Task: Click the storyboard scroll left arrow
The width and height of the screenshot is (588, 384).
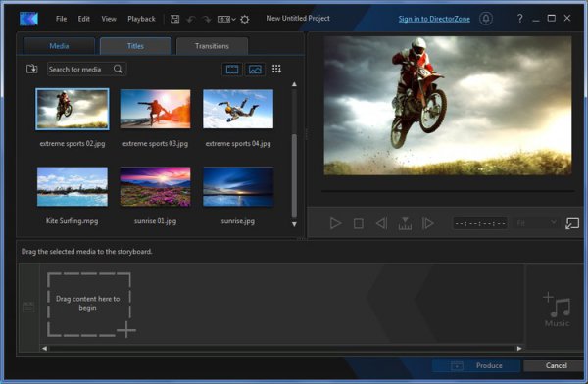Action: point(45,349)
